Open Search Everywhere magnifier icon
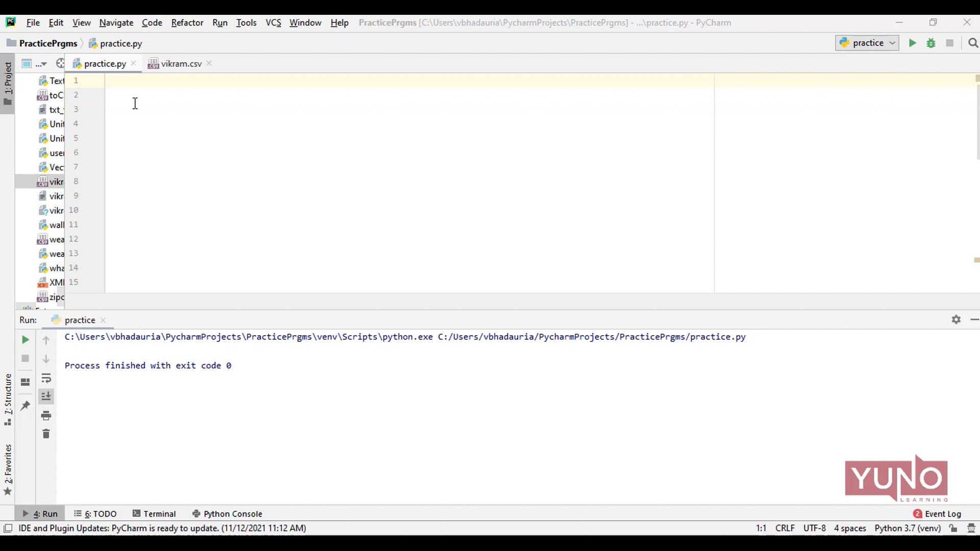Viewport: 980px width, 551px height. (x=973, y=43)
